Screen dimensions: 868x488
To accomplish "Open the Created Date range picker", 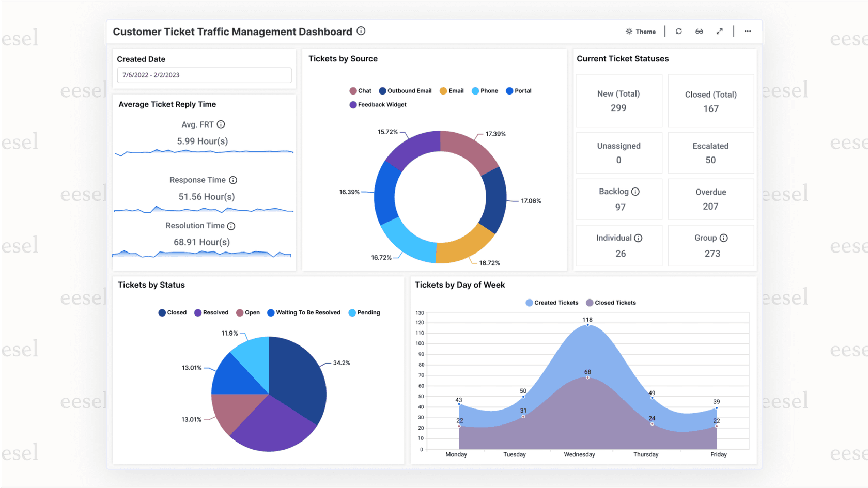I will pos(204,75).
